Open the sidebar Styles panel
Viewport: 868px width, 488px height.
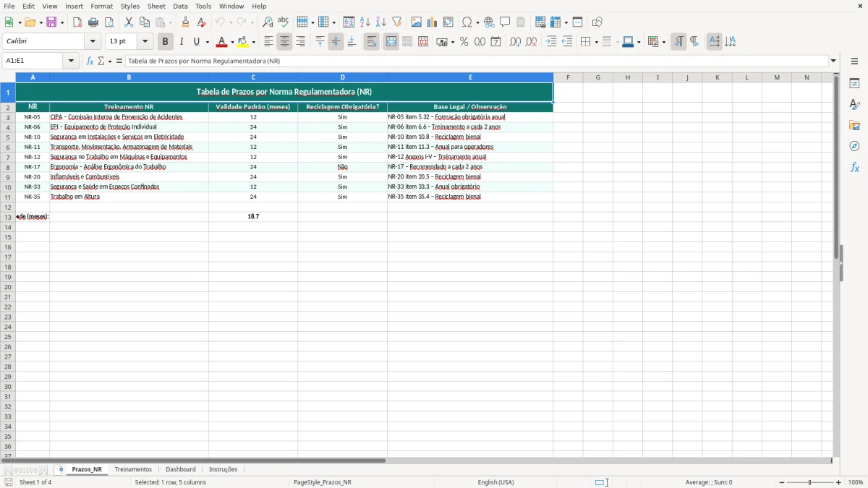pos(854,105)
